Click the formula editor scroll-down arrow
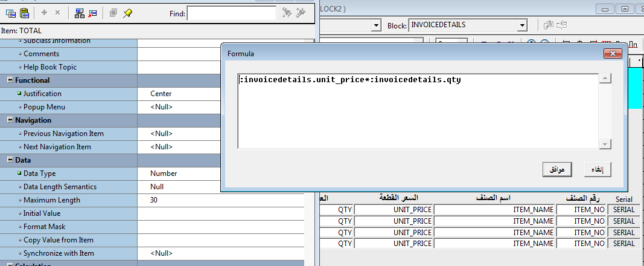The image size is (644, 266). pos(605,144)
